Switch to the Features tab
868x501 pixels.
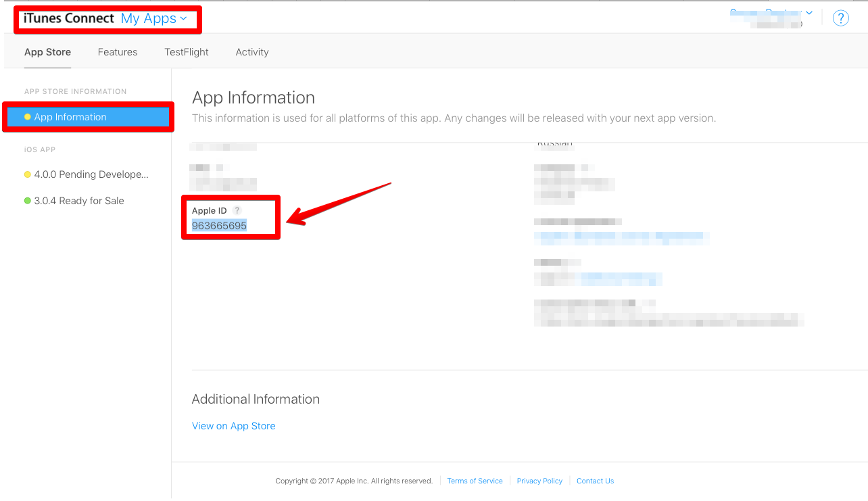[118, 52]
